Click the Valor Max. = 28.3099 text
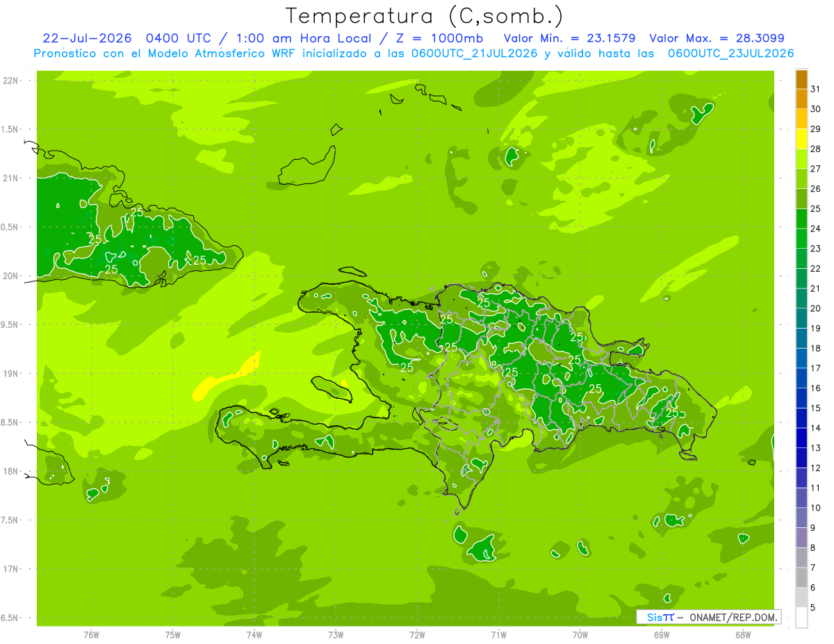 click(x=717, y=38)
